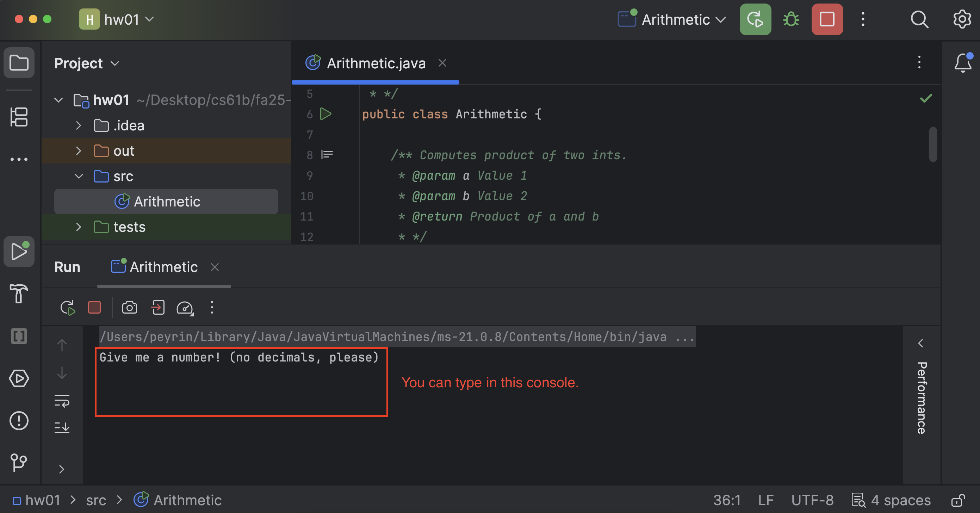Run Arithmetic from the line 6 gutter icon
This screenshot has height=513, width=980.
click(x=325, y=114)
